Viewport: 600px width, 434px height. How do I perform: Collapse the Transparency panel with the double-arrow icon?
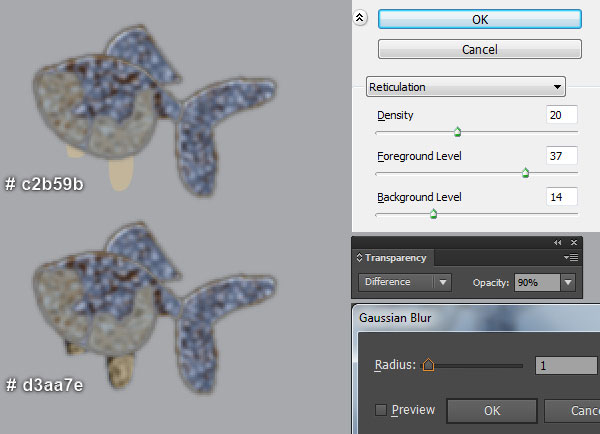[558, 243]
